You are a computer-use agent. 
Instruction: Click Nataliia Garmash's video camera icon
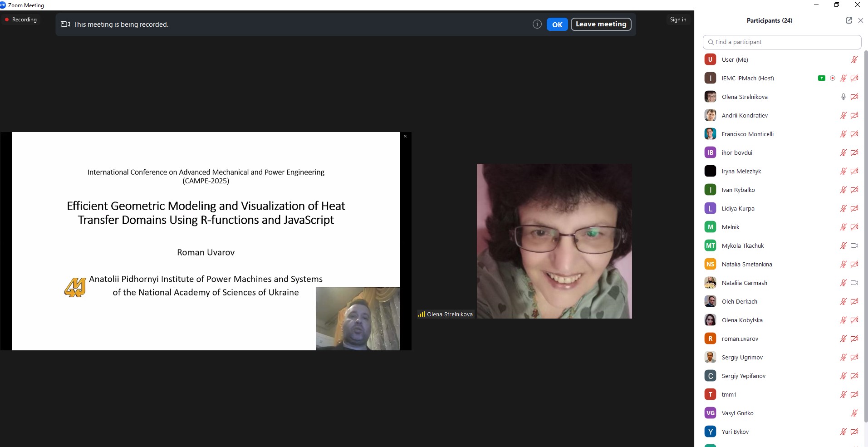(854, 283)
